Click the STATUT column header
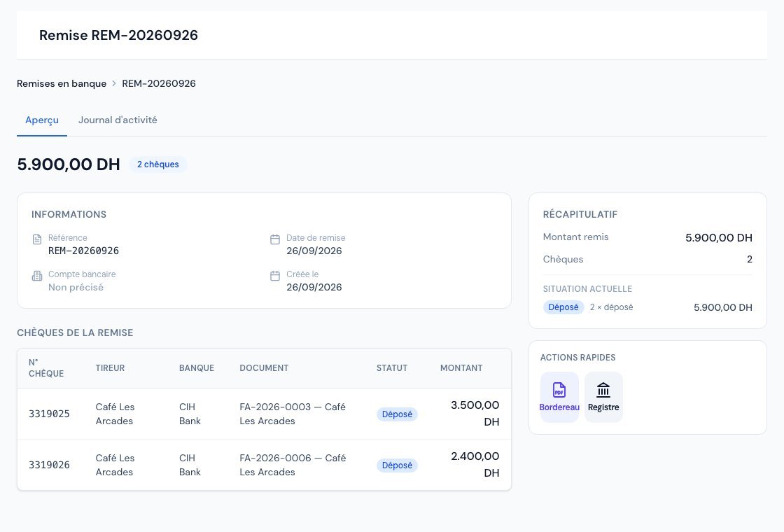This screenshot has width=784, height=532. (392, 368)
